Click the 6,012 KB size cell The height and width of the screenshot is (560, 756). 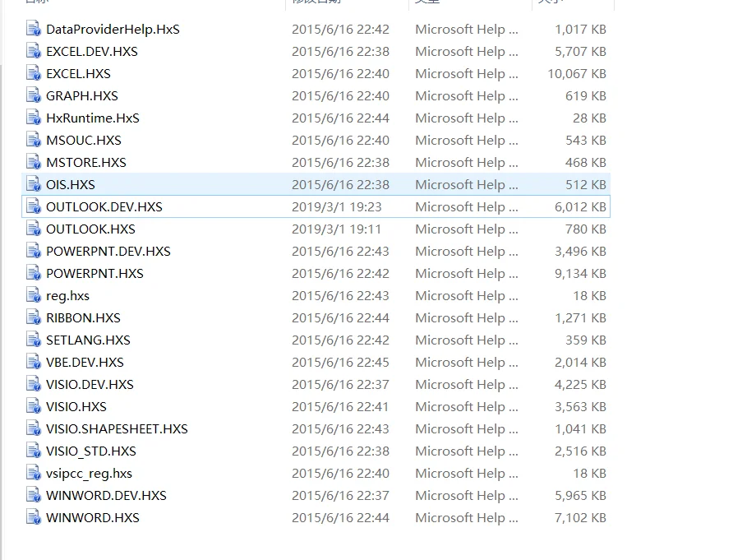tap(580, 207)
